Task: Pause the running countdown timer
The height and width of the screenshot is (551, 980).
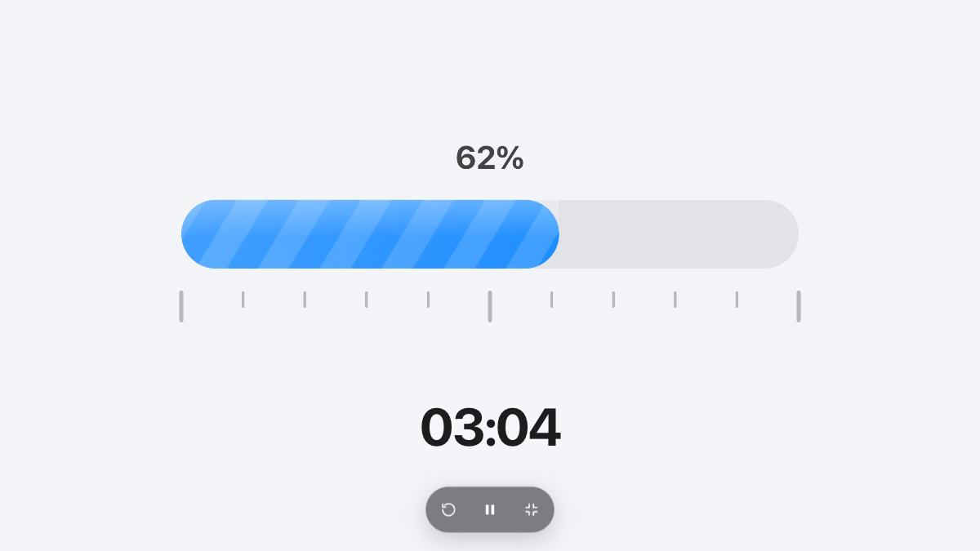Action: point(490,509)
